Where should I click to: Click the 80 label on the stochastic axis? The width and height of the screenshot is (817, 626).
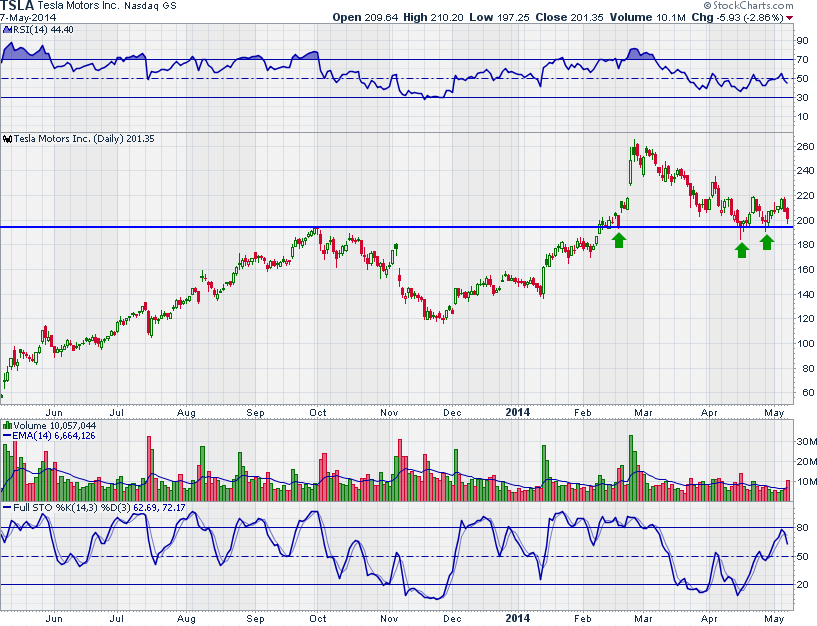tap(802, 527)
